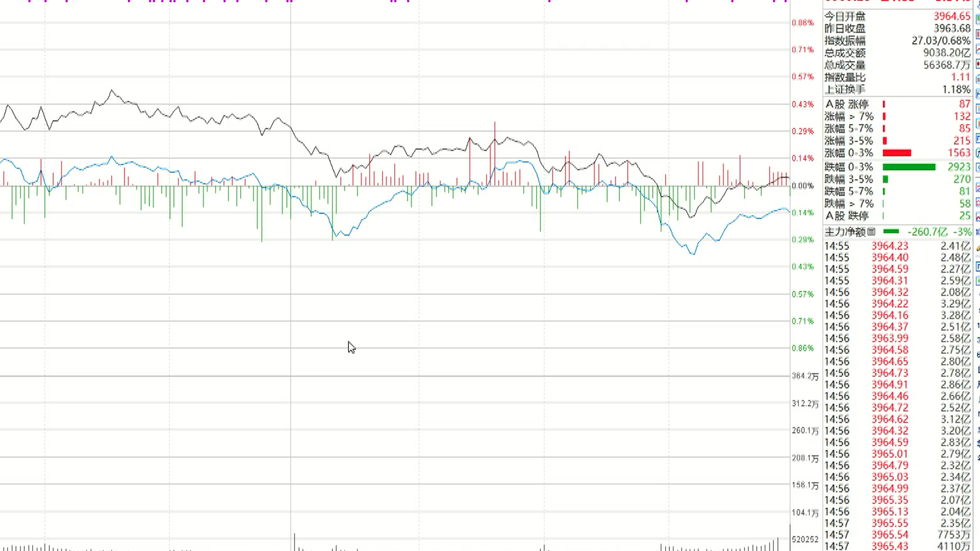Click the black price line's highest peak
980x551 pixels.
click(x=112, y=90)
